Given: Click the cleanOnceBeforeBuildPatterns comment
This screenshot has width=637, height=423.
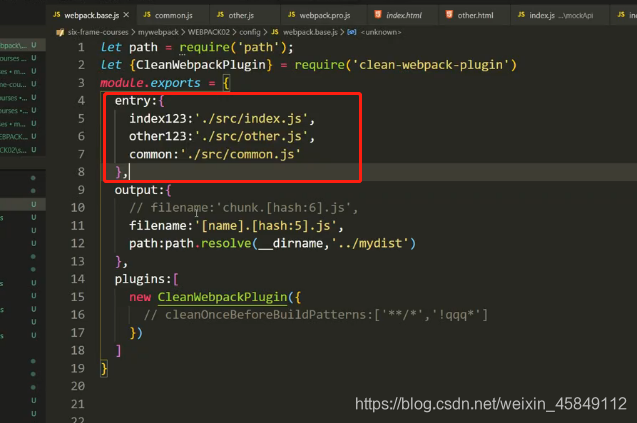Looking at the screenshot, I should tap(316, 315).
